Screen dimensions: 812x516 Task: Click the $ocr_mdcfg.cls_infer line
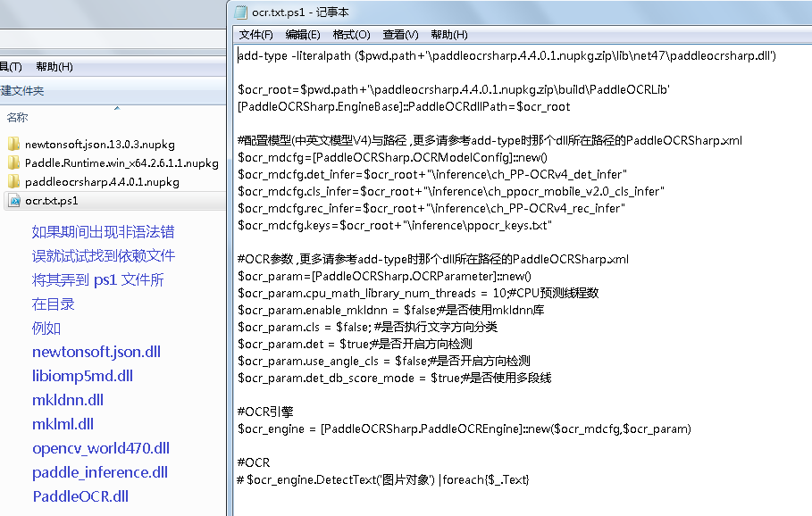tap(450, 192)
